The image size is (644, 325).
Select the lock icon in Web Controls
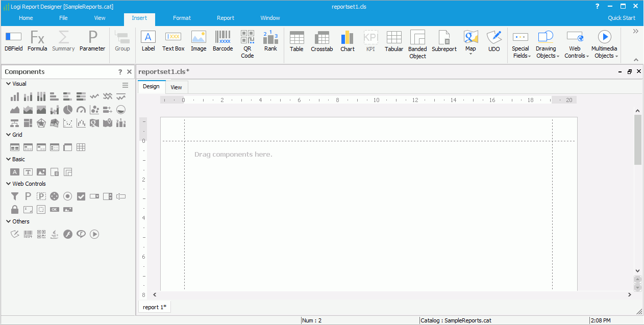click(x=15, y=209)
